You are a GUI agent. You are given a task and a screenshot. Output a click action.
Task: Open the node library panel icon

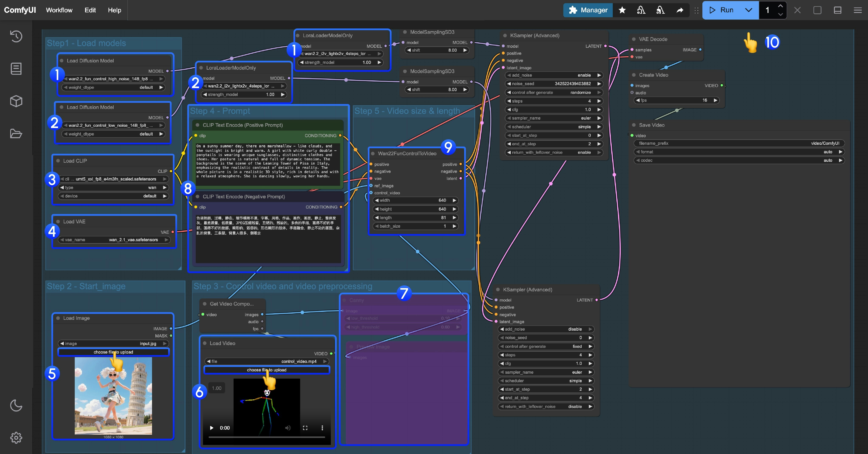point(16,68)
